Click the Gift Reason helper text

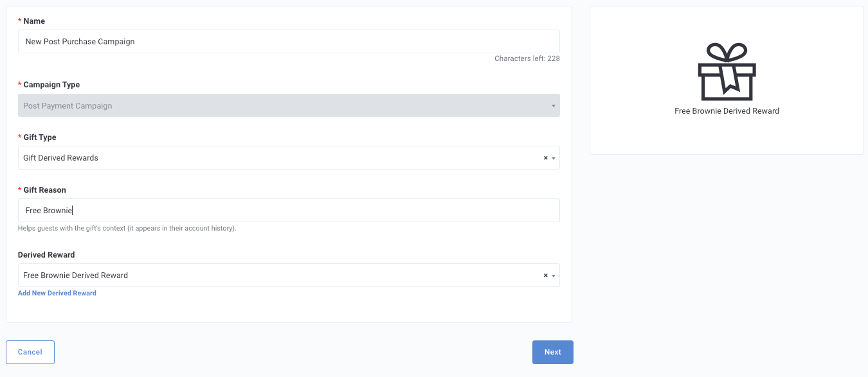click(127, 229)
